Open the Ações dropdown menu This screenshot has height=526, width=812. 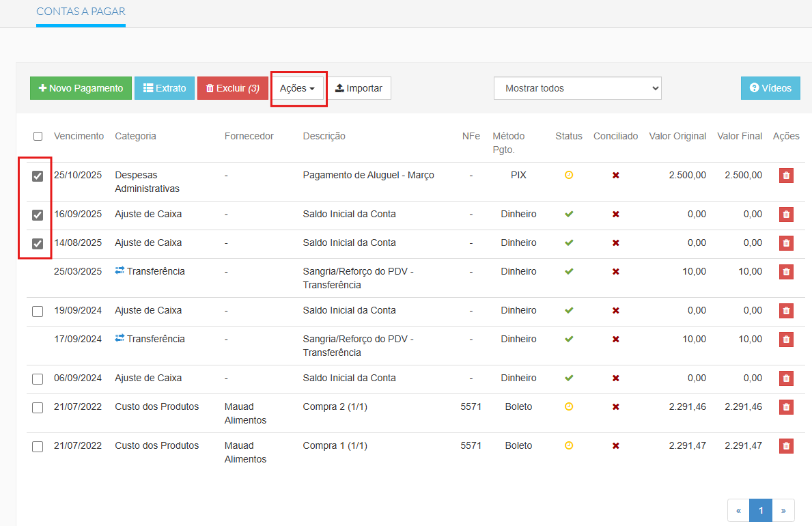(x=298, y=88)
